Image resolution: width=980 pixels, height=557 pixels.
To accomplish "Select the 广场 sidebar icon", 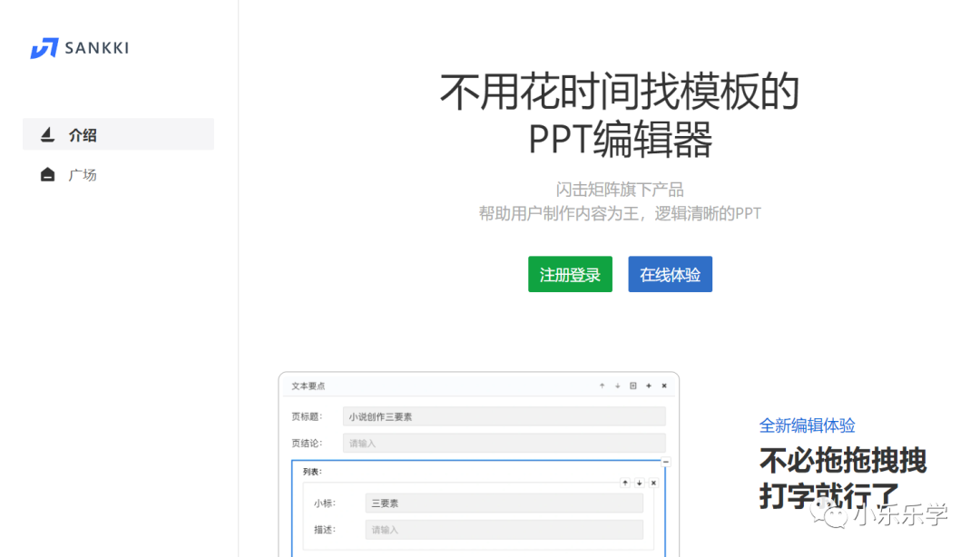I will click(x=47, y=174).
